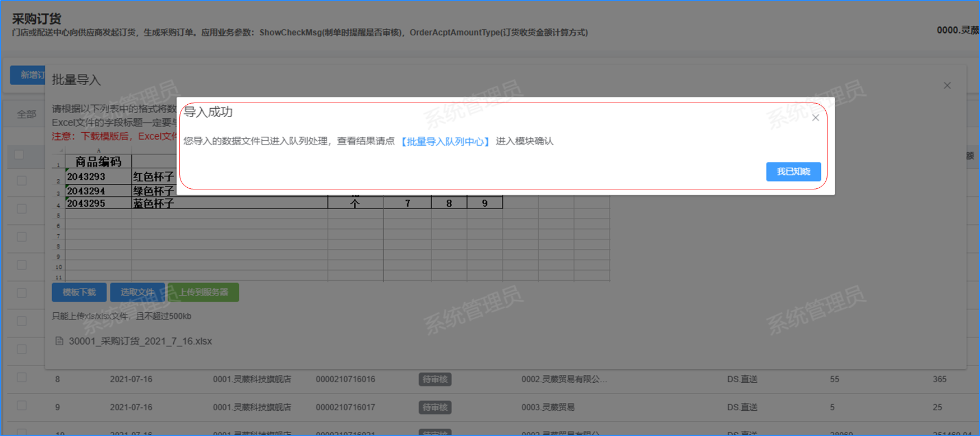Click the file icon beside the xlsx file
Screen dimensions: 980x436
[x=59, y=341]
